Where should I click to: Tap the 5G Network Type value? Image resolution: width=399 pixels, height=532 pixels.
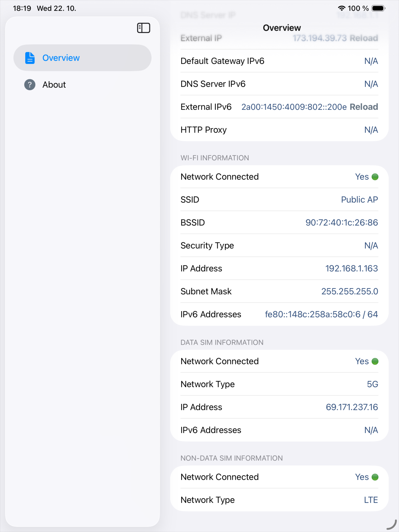[x=372, y=384]
